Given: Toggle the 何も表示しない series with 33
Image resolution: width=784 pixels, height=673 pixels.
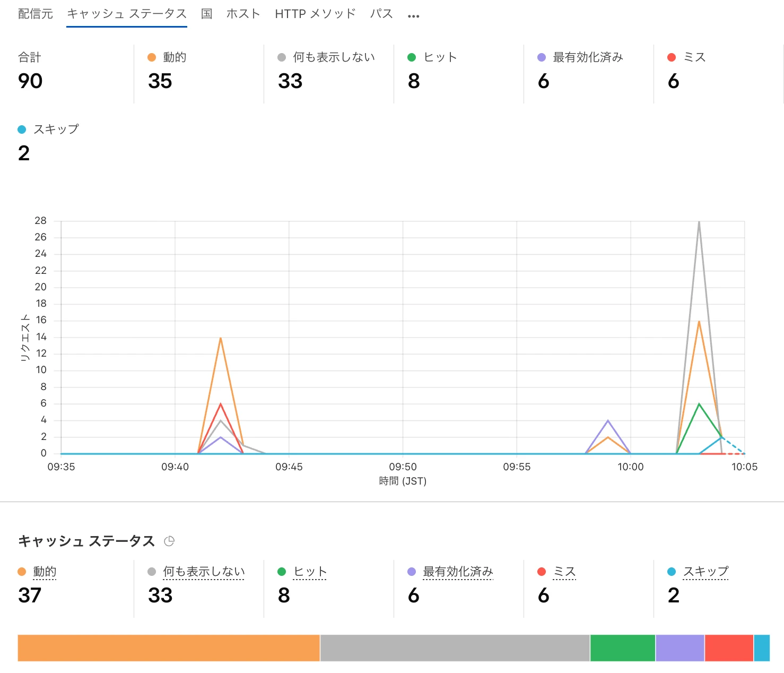Looking at the screenshot, I should point(326,57).
